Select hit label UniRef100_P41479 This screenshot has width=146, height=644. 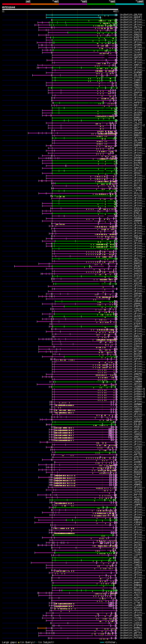pos(131,600)
